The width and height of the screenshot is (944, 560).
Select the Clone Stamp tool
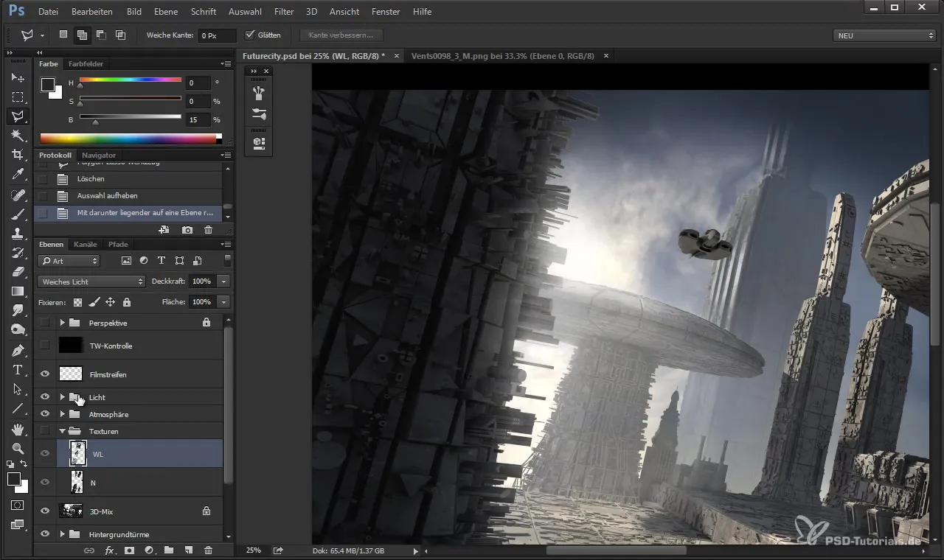point(18,234)
